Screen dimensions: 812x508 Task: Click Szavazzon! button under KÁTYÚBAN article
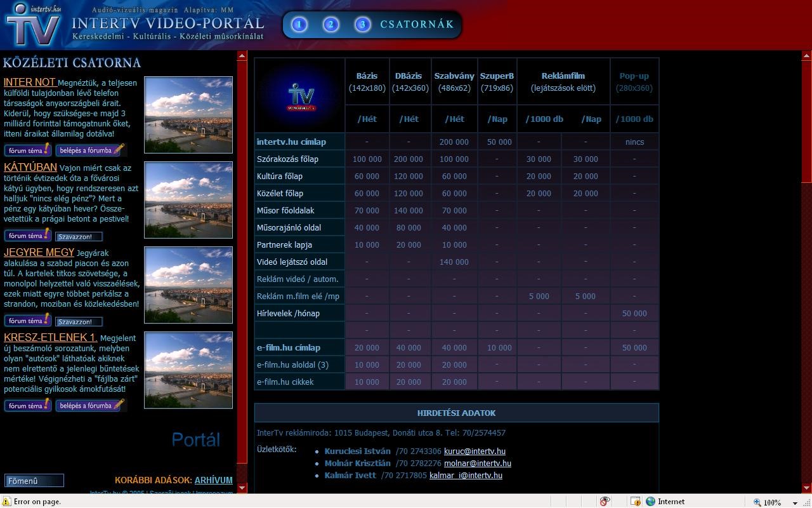(79, 236)
